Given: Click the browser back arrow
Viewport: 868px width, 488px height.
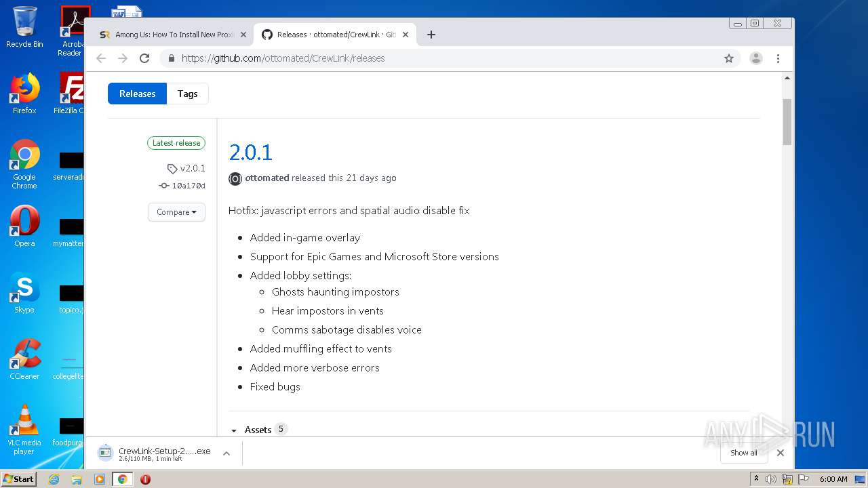Looking at the screenshot, I should pyautogui.click(x=101, y=58).
